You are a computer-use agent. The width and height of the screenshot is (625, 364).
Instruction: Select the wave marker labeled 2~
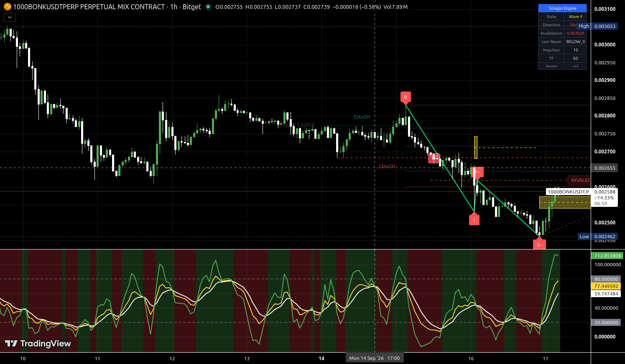click(x=477, y=172)
